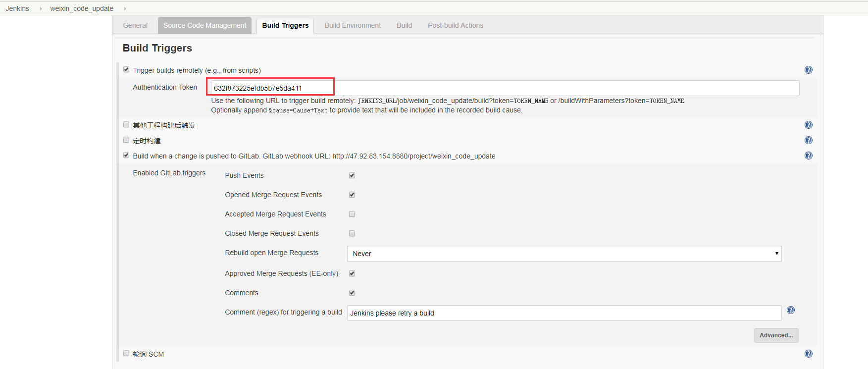Click Advanced... button
Screen dimensions: 868x369
(x=776, y=335)
